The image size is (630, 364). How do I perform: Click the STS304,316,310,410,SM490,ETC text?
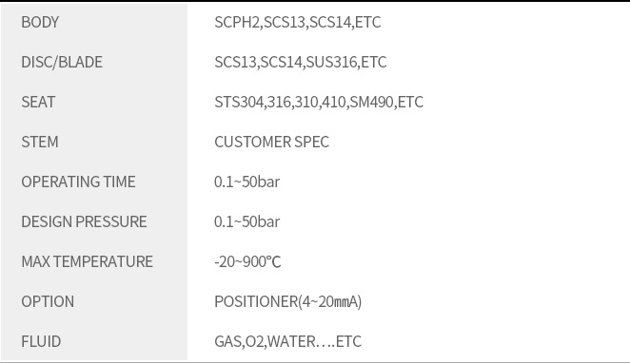pyautogui.click(x=319, y=102)
